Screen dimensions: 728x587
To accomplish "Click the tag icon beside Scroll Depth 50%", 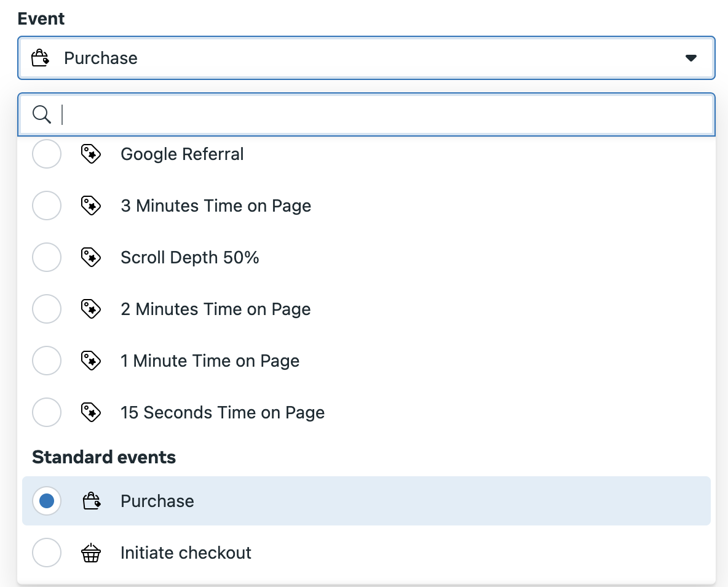I will pyautogui.click(x=91, y=257).
